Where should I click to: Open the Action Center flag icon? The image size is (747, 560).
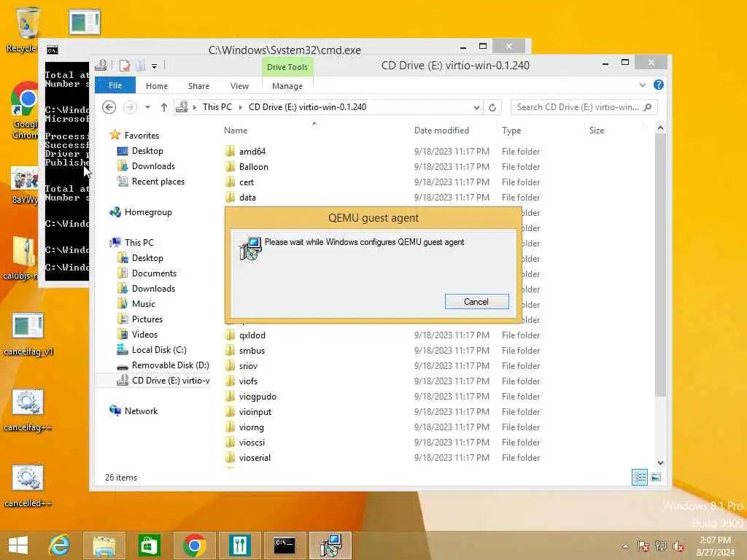pyautogui.click(x=643, y=546)
